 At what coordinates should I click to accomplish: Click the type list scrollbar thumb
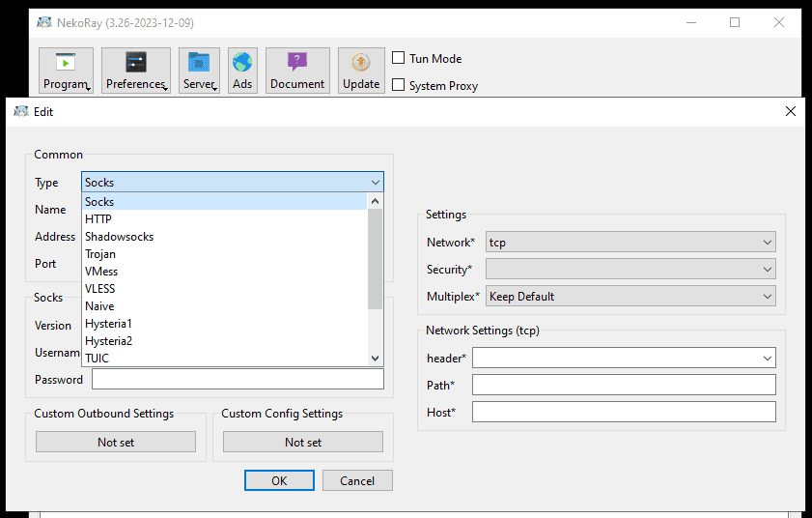pos(376,259)
